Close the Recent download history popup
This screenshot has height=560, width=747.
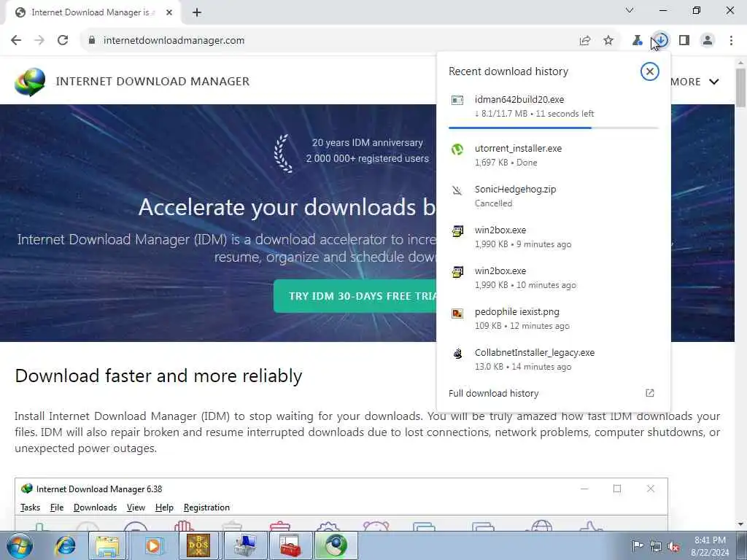point(650,71)
